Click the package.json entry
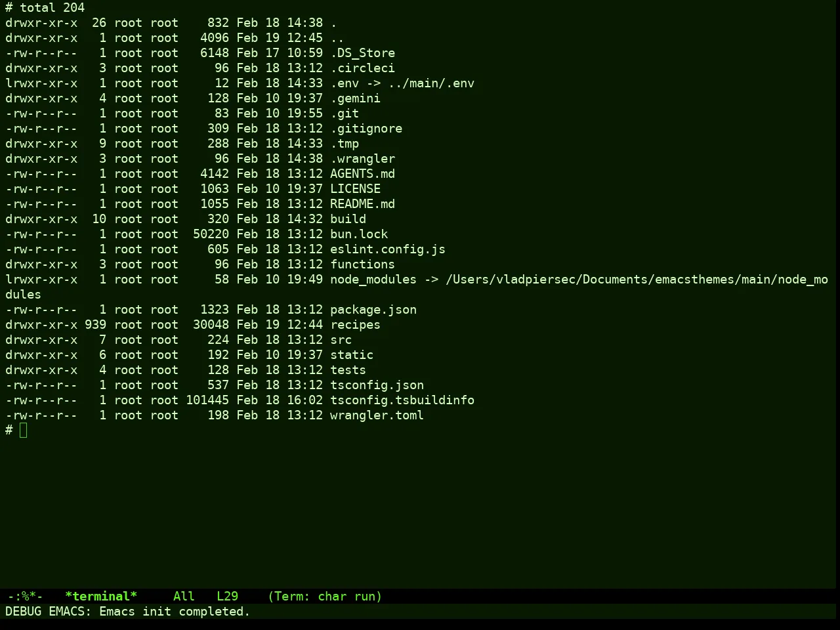Image resolution: width=840 pixels, height=630 pixels. [x=373, y=309]
